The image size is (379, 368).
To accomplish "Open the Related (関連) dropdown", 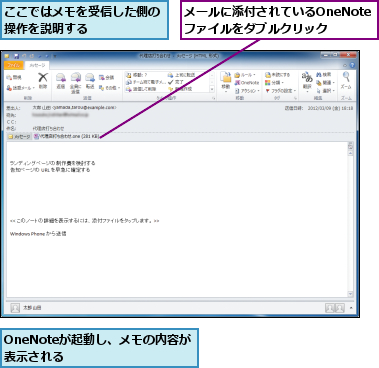I will [325, 83].
